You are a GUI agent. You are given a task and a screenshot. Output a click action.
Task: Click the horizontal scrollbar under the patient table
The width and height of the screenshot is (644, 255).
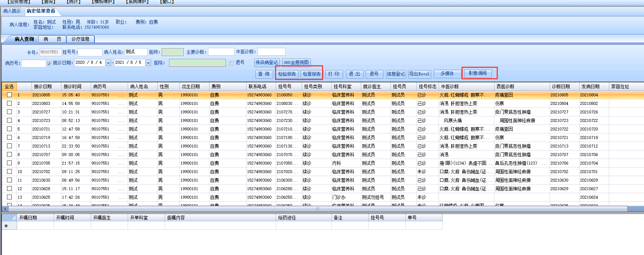pyautogui.click(x=317, y=209)
